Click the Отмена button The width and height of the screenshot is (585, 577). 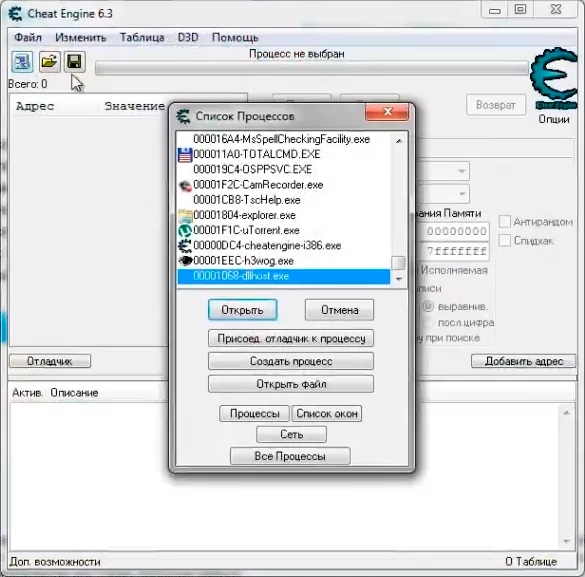point(339,310)
